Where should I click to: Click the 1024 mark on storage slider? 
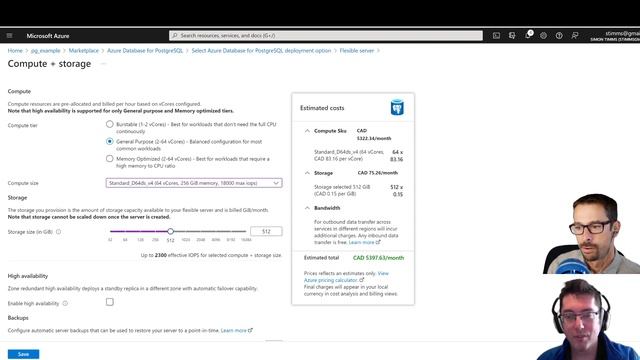[x=186, y=240]
